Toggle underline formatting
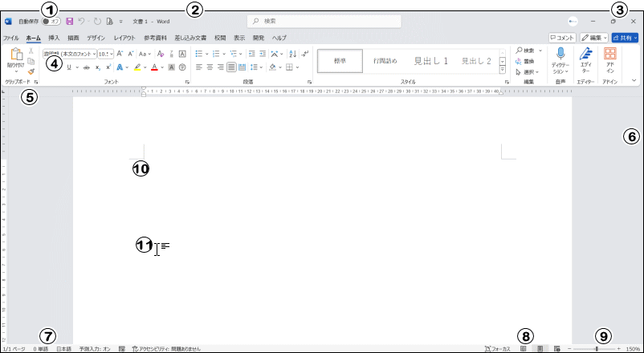 69,67
